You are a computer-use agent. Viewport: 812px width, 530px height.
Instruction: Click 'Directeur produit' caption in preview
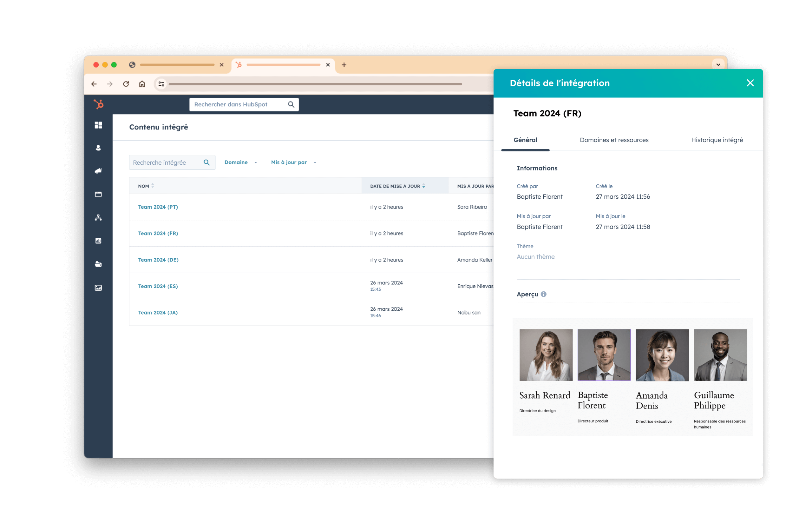[x=593, y=421]
